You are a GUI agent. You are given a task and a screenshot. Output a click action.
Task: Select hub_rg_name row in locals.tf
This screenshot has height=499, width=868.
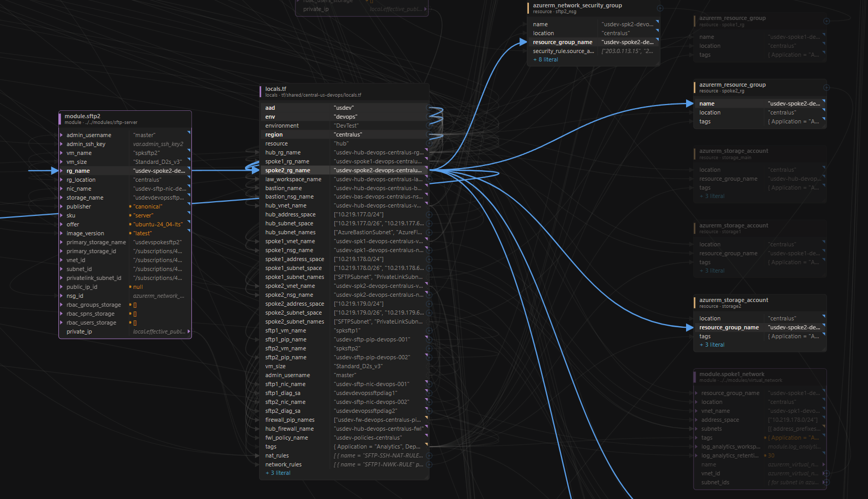tap(345, 152)
